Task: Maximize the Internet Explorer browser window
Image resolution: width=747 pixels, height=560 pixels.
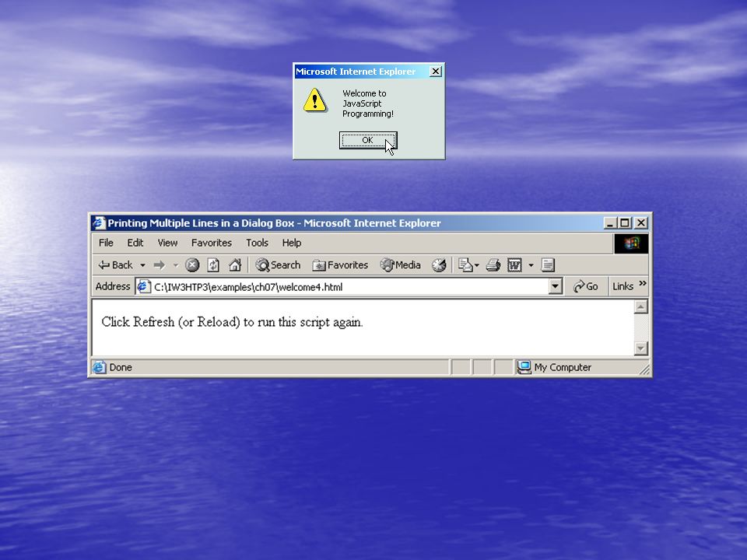Action: point(625,223)
